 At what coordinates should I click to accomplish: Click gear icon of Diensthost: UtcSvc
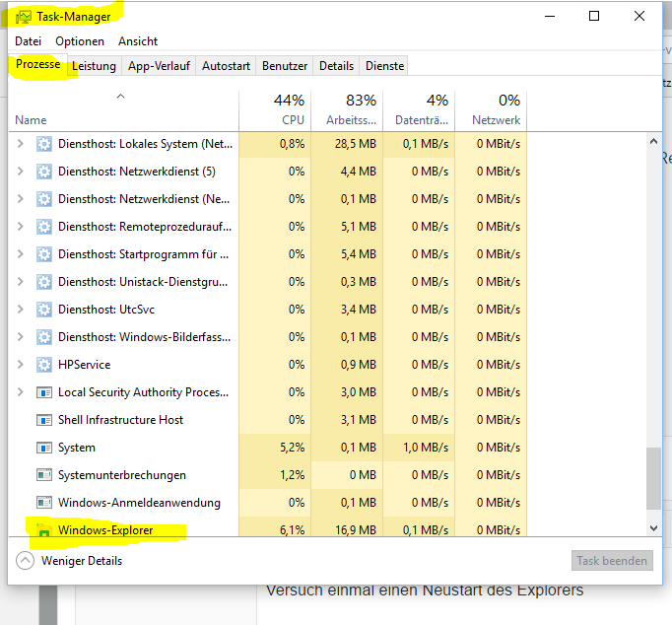(x=44, y=310)
